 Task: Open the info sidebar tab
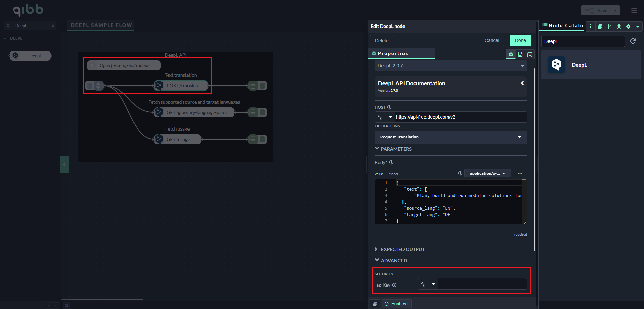point(590,26)
